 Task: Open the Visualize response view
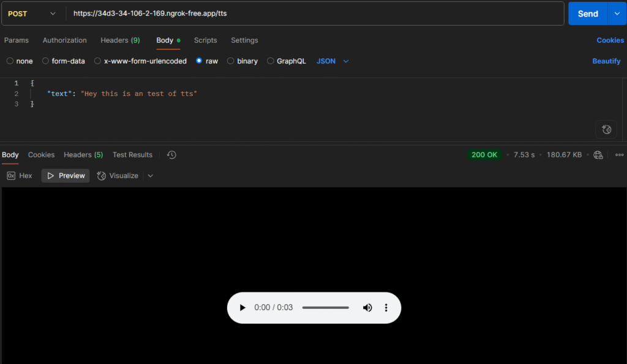(x=118, y=176)
